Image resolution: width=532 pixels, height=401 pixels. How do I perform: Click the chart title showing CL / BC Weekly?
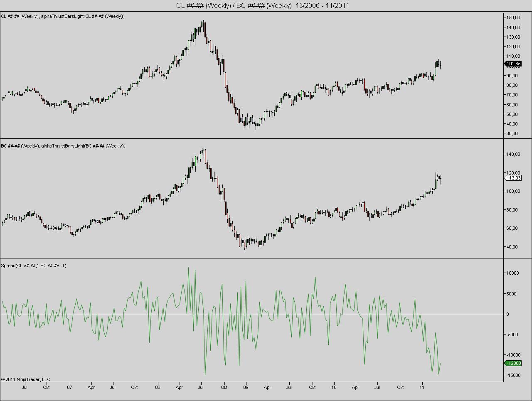[263, 5]
